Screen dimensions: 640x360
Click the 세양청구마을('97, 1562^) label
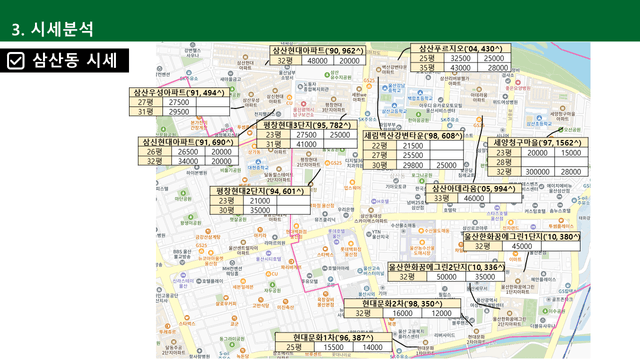coord(538,142)
